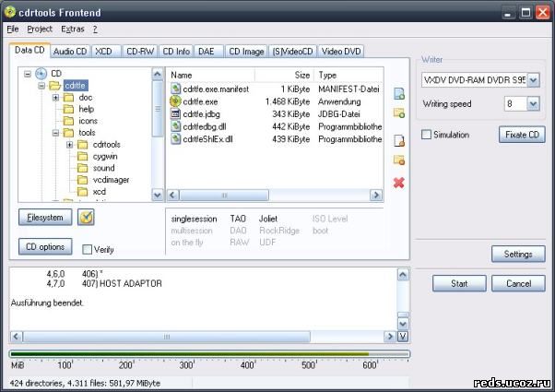The height and width of the screenshot is (392, 555).
Task: Switch to the (S)VideoCD tab
Action: coord(292,52)
